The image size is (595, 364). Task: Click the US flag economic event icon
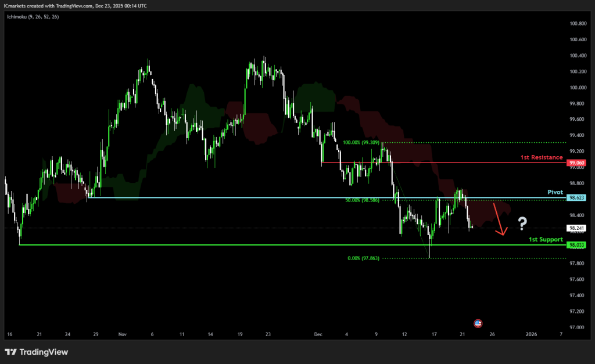(x=478, y=323)
